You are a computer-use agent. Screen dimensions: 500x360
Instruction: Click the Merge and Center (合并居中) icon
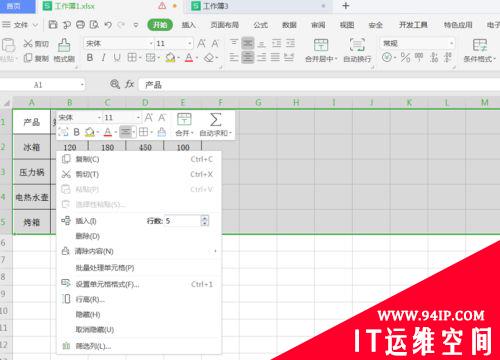(321, 45)
